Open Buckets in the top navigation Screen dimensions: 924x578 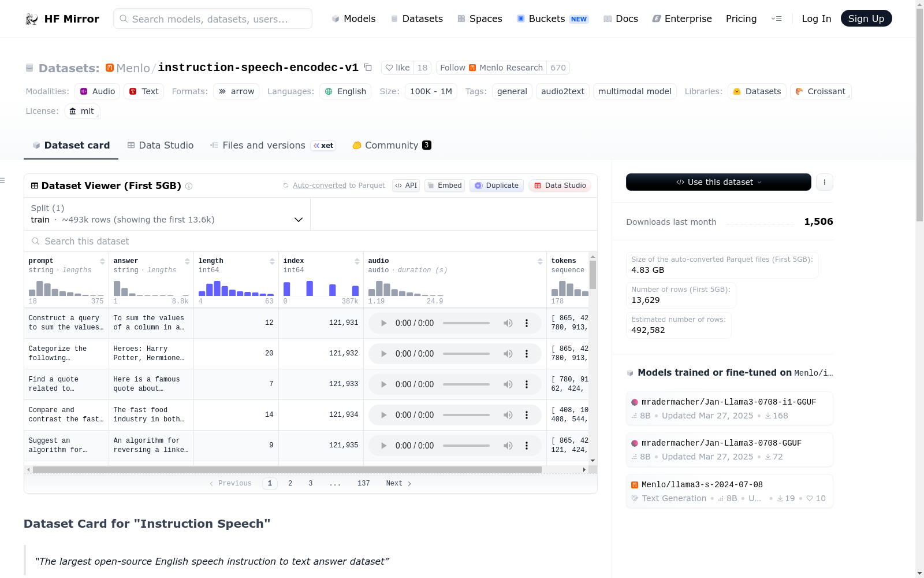click(x=553, y=19)
